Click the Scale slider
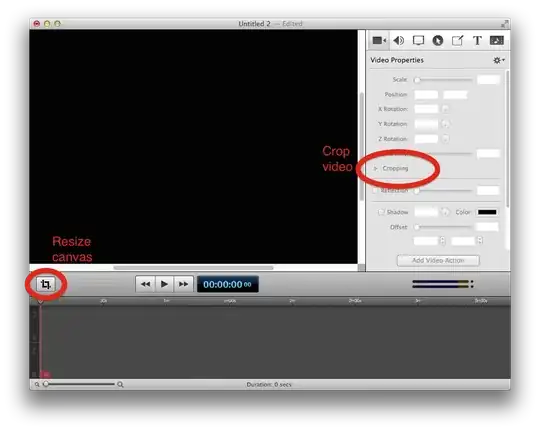The height and width of the screenshot is (431, 540). pyautogui.click(x=444, y=80)
